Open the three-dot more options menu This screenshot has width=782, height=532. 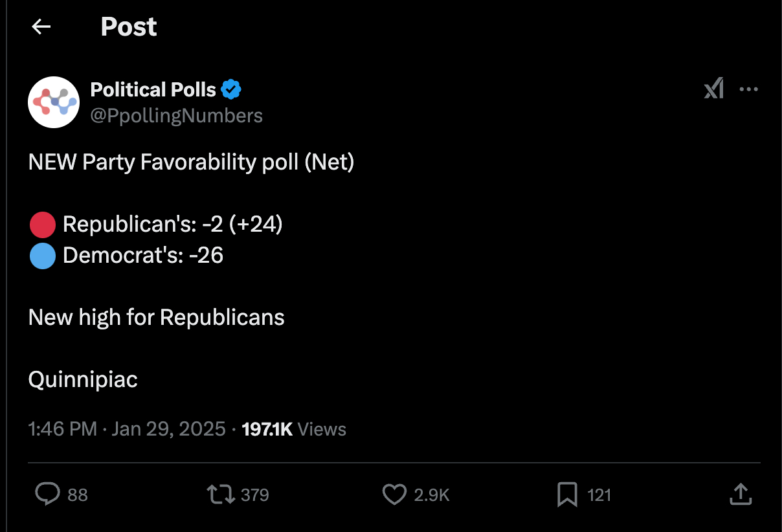748,89
